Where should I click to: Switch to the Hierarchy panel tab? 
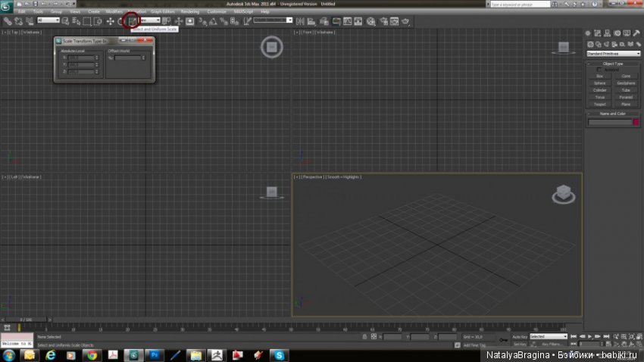(608, 33)
